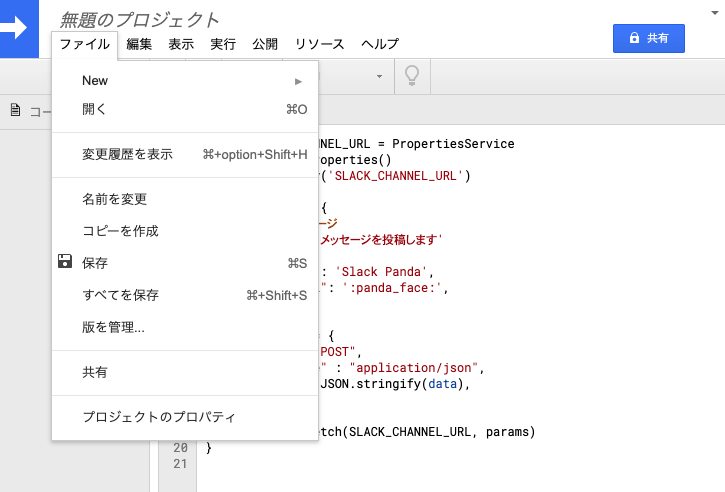Open the 実行 menu
Screen dimensions: 725x492
coord(223,44)
